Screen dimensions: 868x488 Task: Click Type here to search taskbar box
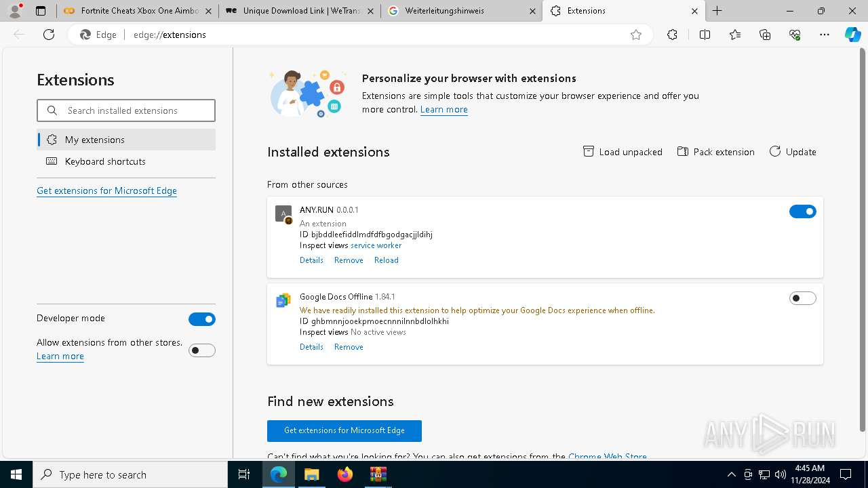coord(130,474)
